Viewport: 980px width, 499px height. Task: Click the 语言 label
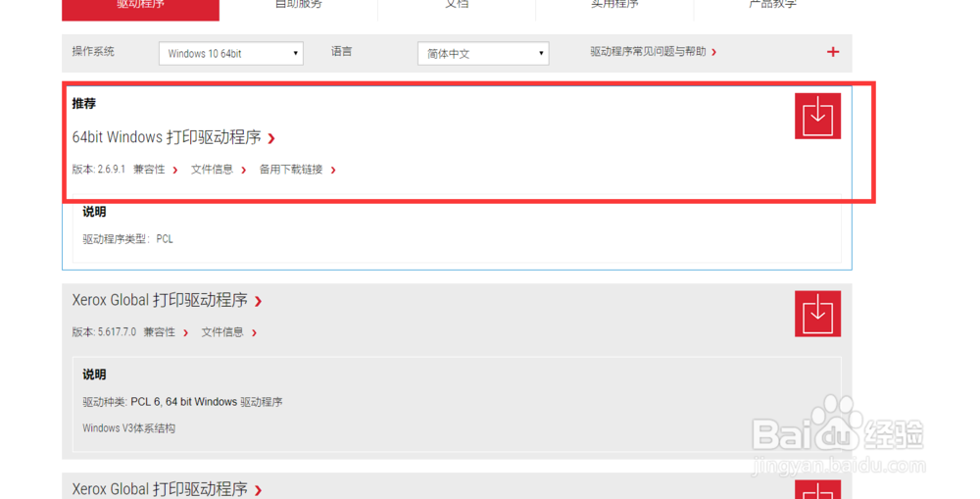(341, 52)
